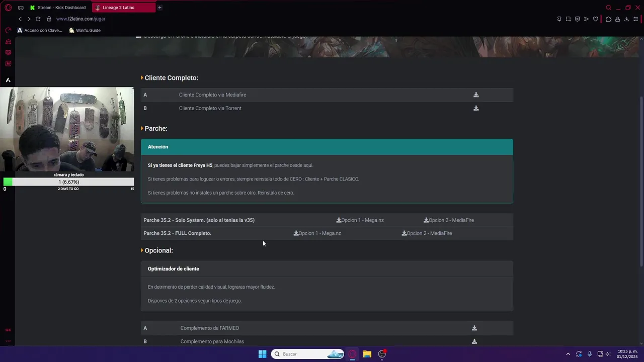Open Opera GX from taskbar
This screenshot has height=362, width=644.
click(352, 354)
